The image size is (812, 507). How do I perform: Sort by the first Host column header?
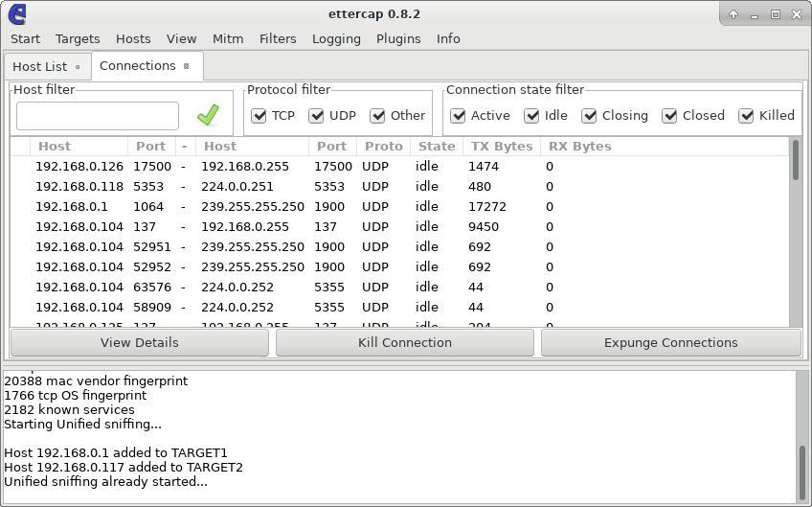(79, 147)
